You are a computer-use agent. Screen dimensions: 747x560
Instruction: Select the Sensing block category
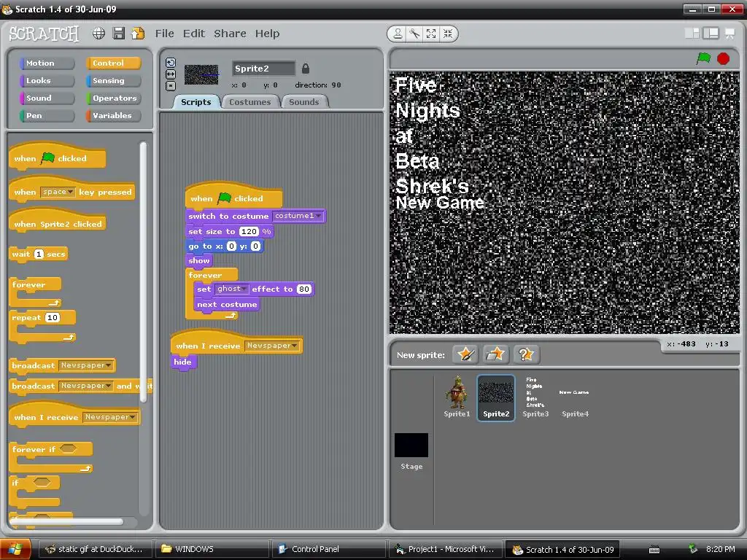113,80
